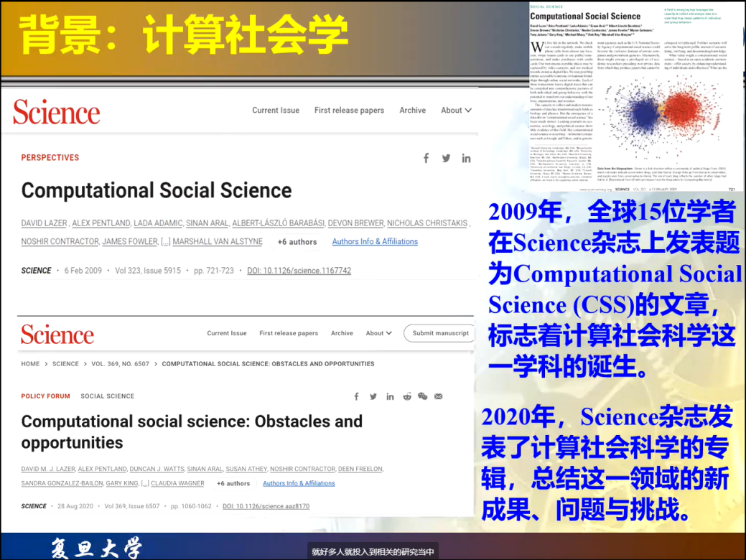The height and width of the screenshot is (560, 746).
Task: Expand the About menu in upper Science header
Action: [x=456, y=111]
